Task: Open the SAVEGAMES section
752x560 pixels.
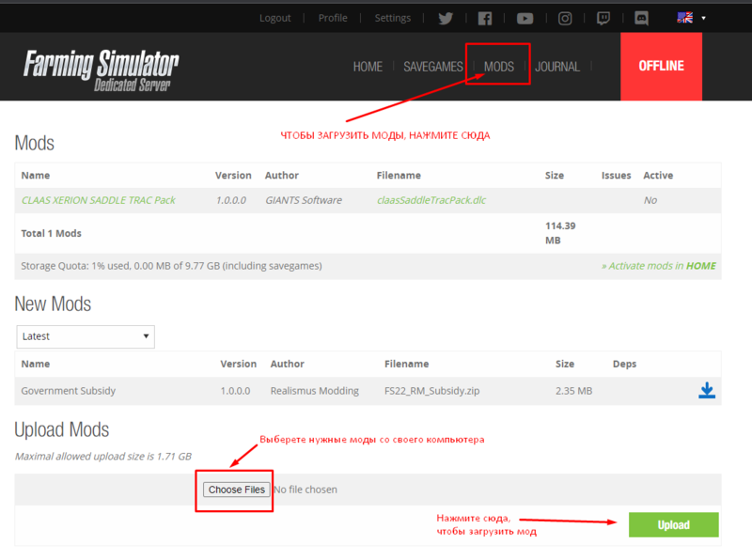Action: point(433,67)
